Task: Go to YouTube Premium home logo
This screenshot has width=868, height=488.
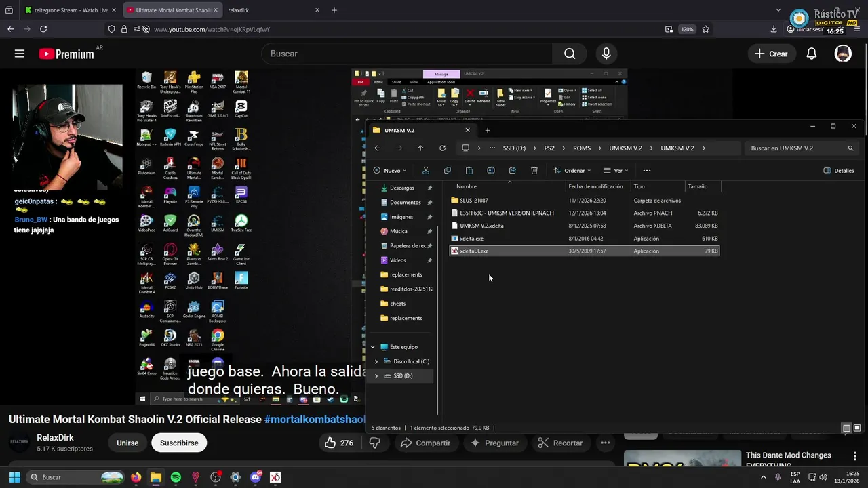Action: point(66,54)
